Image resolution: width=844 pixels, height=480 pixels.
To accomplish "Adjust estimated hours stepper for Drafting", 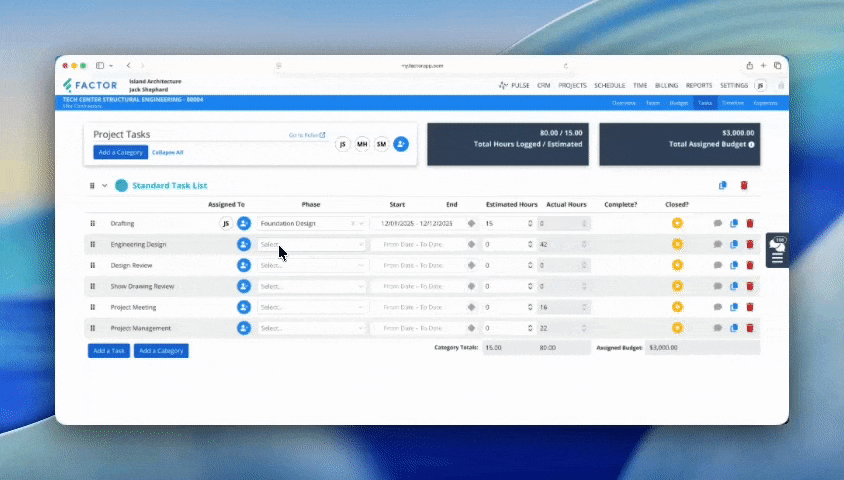I will [530, 223].
